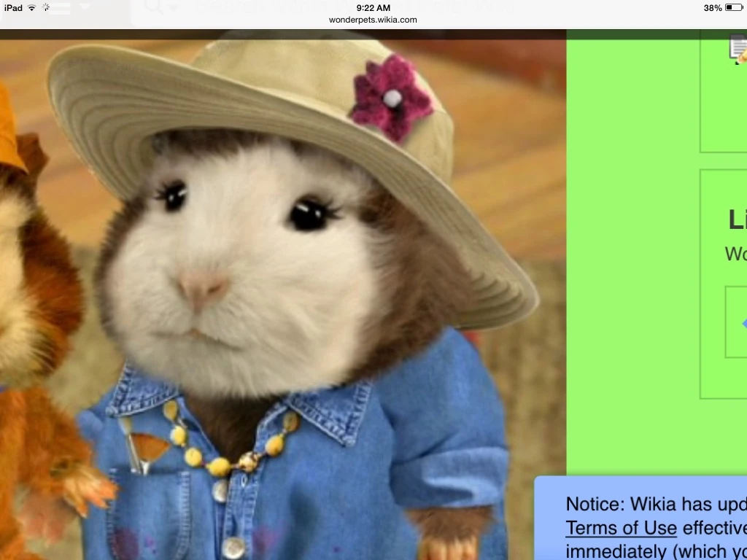
Task: Tap the iPad device label
Action: (12, 8)
